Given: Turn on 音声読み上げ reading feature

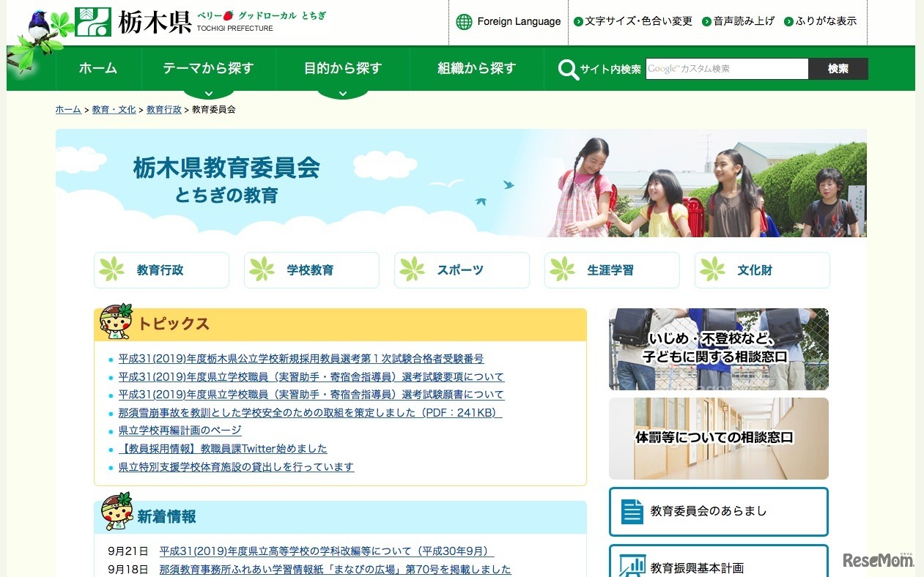Looking at the screenshot, I should [740, 21].
